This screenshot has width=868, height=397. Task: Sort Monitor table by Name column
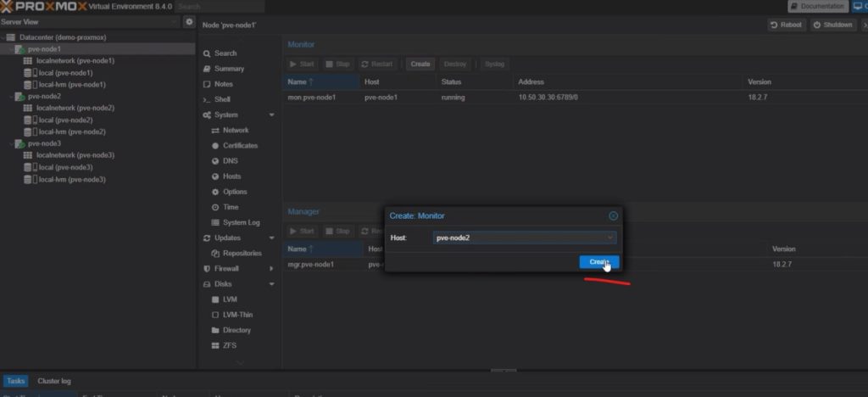point(321,82)
